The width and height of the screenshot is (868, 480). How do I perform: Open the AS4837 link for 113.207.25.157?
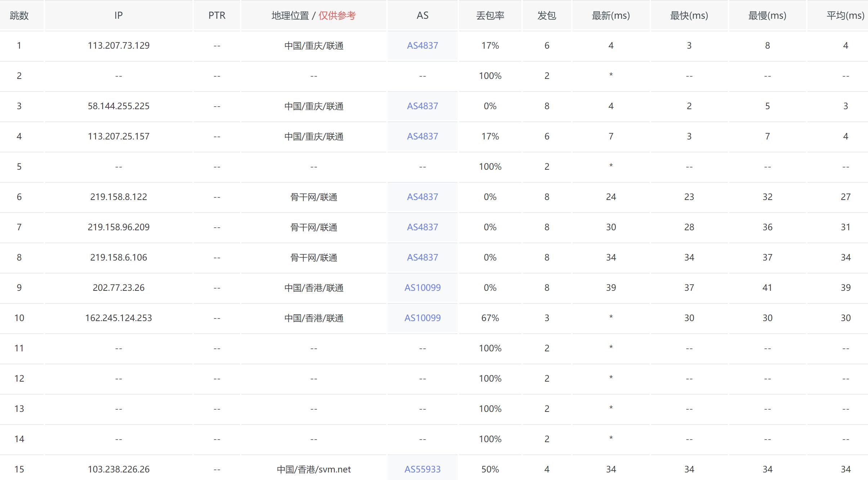(x=422, y=136)
